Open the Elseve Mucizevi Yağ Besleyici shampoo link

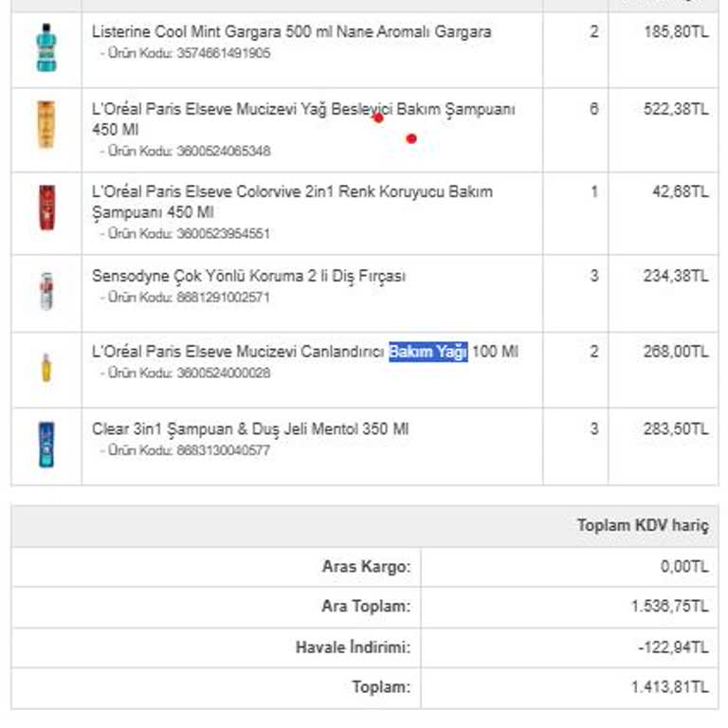(x=303, y=110)
